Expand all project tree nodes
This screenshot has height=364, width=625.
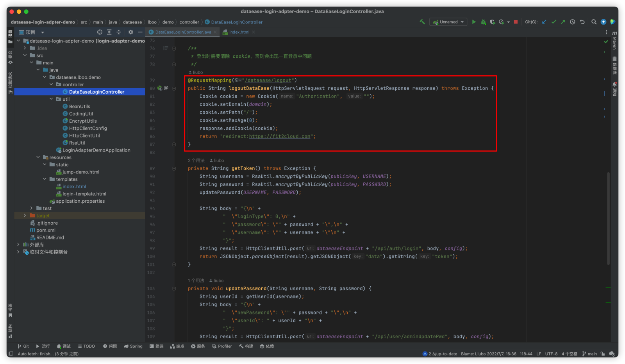coord(109,32)
